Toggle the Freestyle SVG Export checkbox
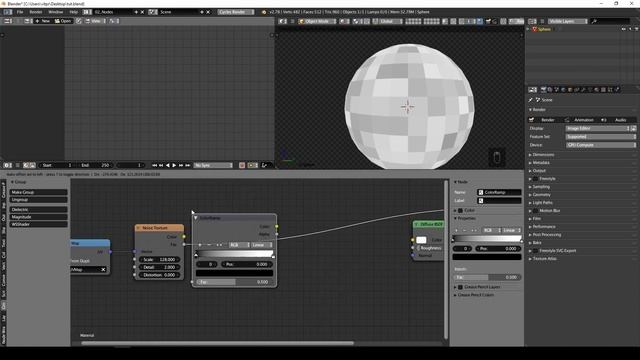Screen dimensions: 640x360 (535, 251)
